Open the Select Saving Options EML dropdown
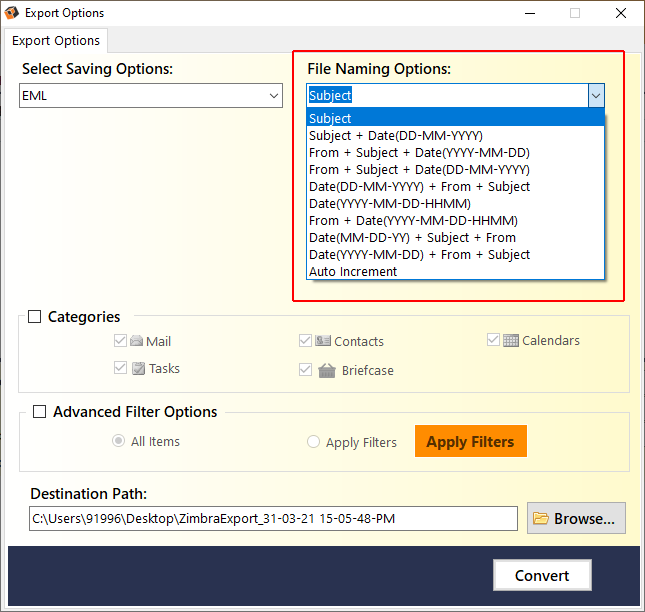The height and width of the screenshot is (612, 645). pyautogui.click(x=151, y=96)
